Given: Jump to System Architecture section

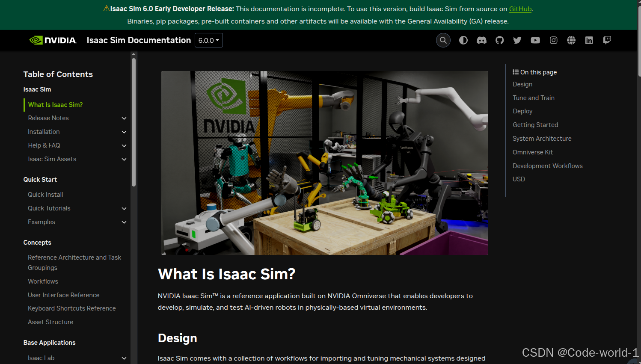Looking at the screenshot, I should point(542,139).
